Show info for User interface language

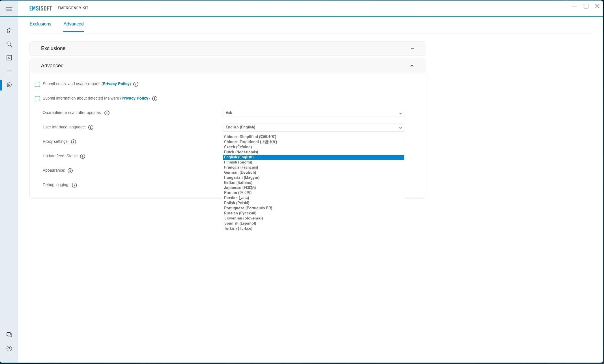(91, 127)
